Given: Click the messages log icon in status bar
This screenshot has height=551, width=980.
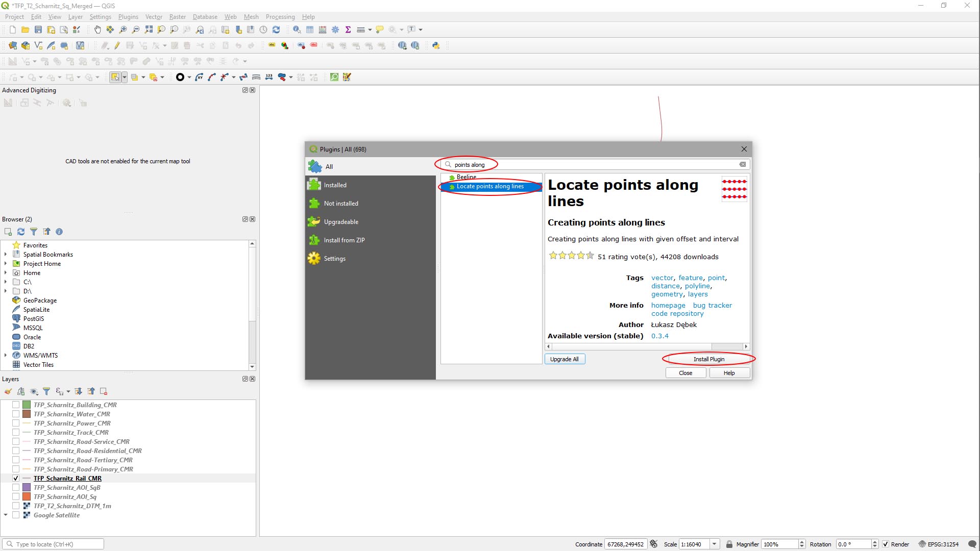Looking at the screenshot, I should pyautogui.click(x=972, y=544).
